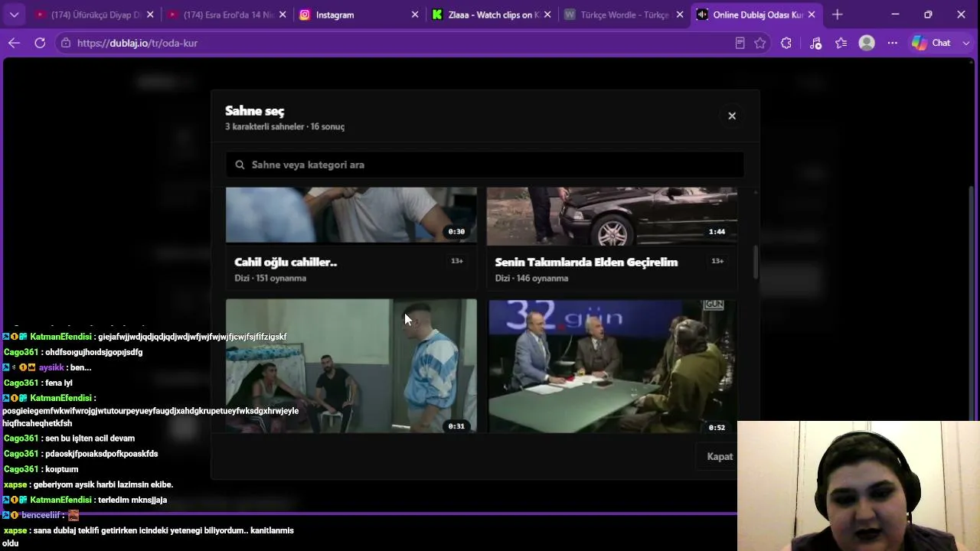
Task: Minimize the browser window
Action: 895,15
